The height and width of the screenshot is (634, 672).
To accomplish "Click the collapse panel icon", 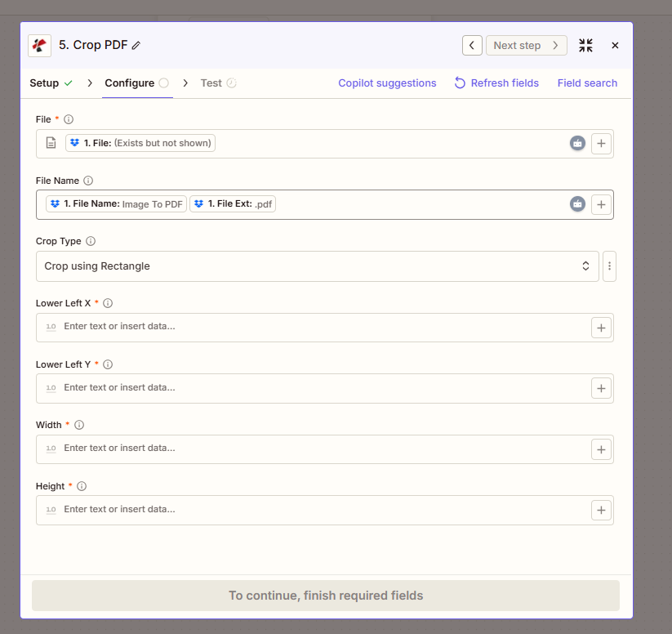I will point(585,46).
